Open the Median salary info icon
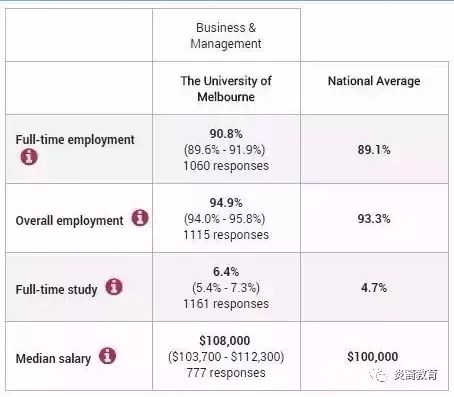454x397 pixels. 107,356
